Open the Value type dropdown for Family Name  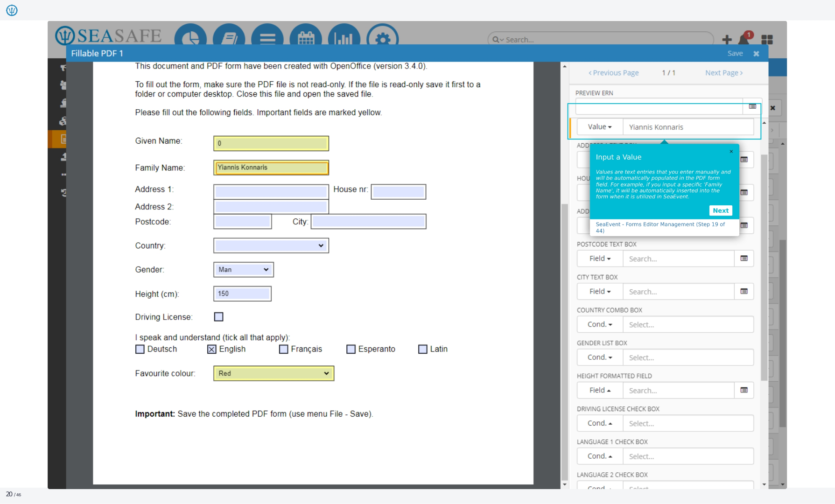point(600,127)
